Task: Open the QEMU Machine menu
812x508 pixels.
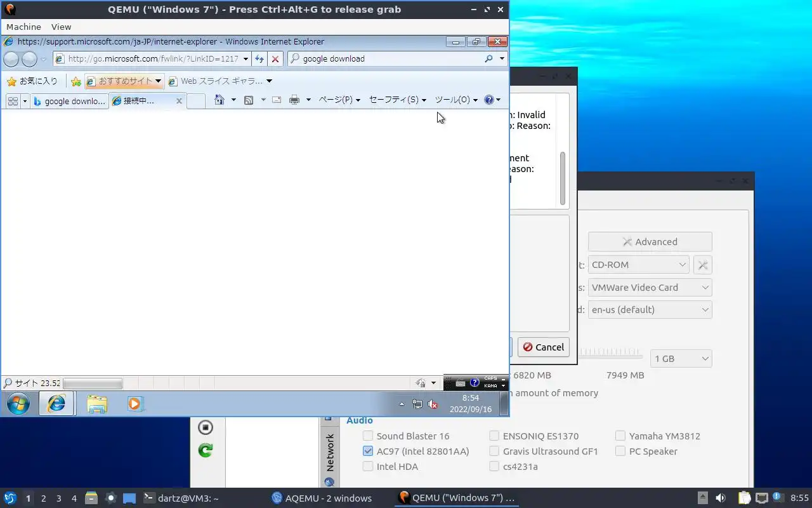Action: tap(23, 27)
